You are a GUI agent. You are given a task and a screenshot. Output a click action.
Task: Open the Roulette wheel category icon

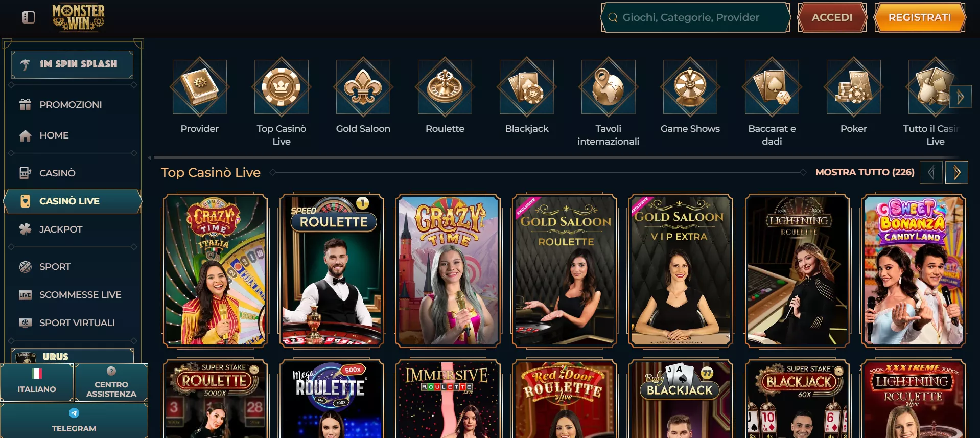[445, 87]
